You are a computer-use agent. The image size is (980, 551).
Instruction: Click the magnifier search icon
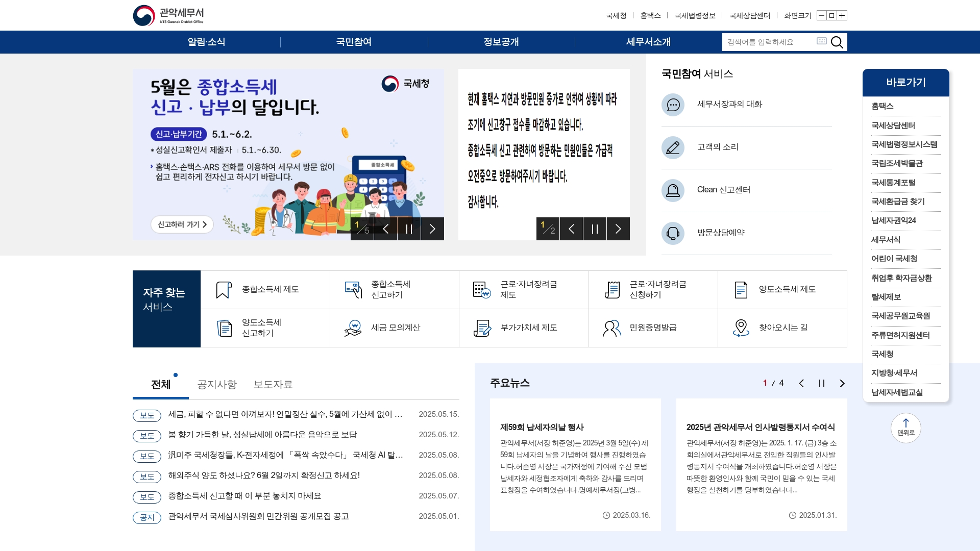(837, 42)
